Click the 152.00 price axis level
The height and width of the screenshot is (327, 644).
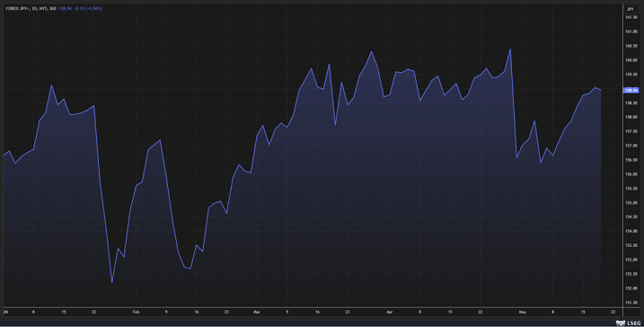pos(631,288)
